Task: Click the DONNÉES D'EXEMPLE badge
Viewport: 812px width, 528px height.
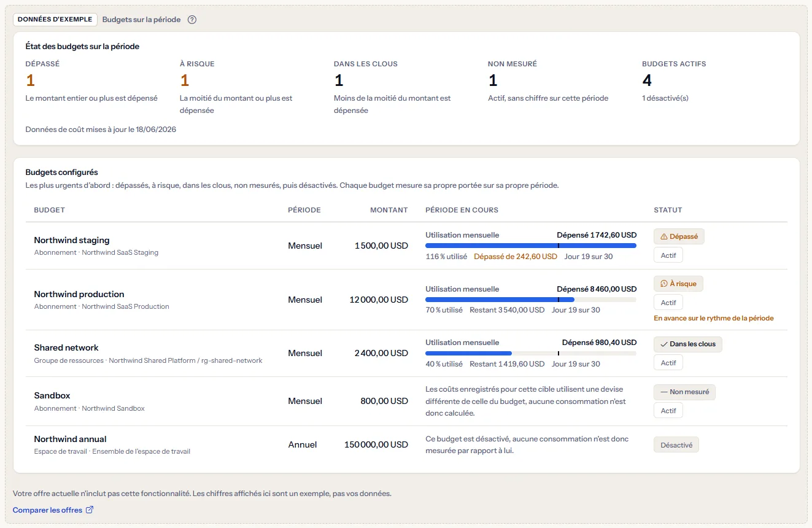Action: [55, 20]
